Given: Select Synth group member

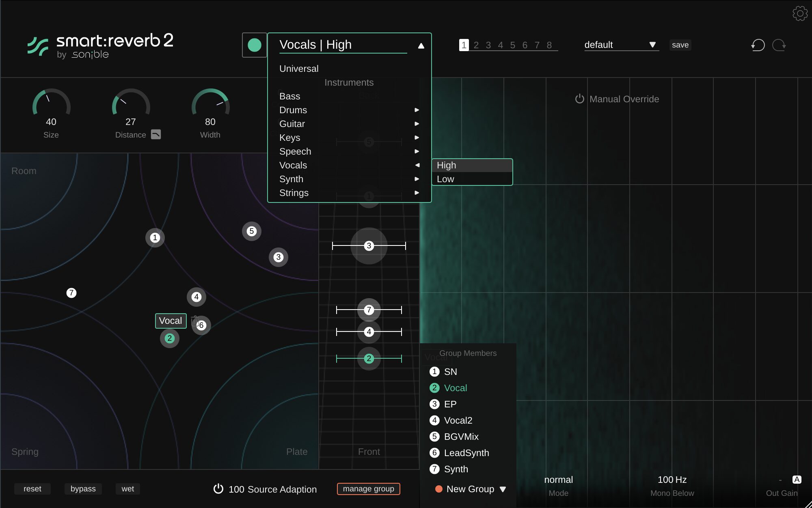Looking at the screenshot, I should pyautogui.click(x=449, y=469).
